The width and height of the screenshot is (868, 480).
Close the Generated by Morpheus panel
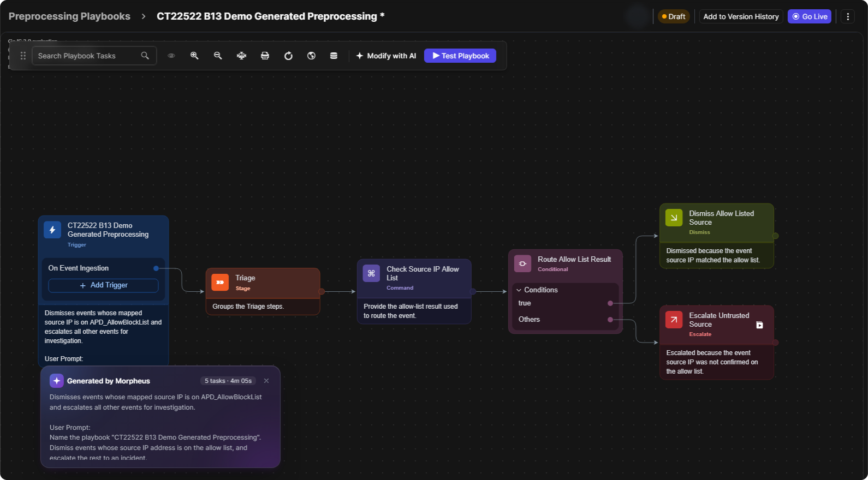(266, 381)
